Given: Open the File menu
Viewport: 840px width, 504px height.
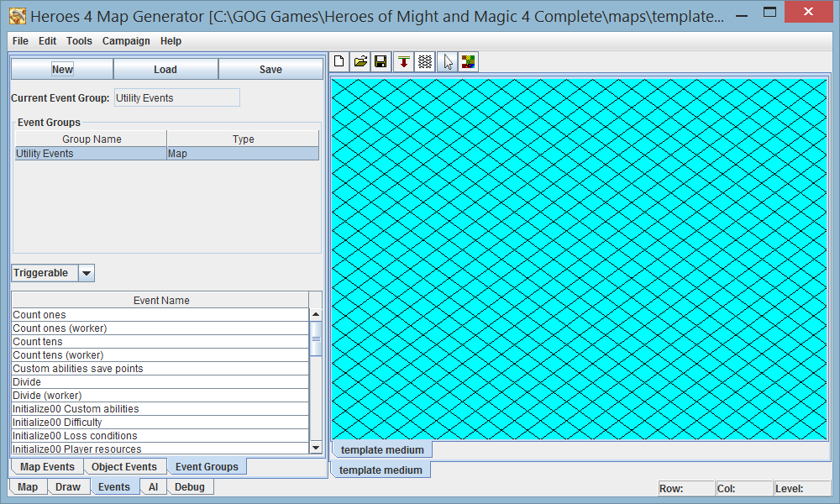Looking at the screenshot, I should pyautogui.click(x=20, y=40).
